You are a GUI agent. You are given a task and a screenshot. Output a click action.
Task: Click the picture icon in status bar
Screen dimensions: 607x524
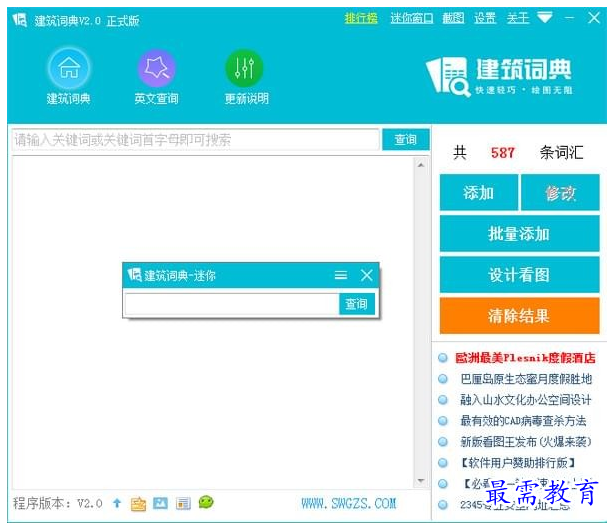(x=160, y=503)
